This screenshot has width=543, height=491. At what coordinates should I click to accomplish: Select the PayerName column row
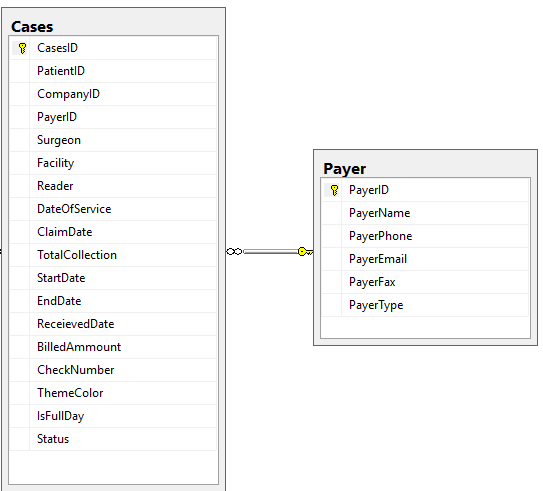click(425, 213)
